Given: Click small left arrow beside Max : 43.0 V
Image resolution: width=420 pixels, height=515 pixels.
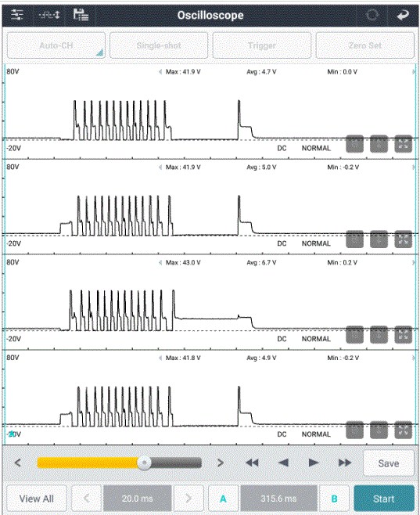Looking at the screenshot, I should 160,262.
